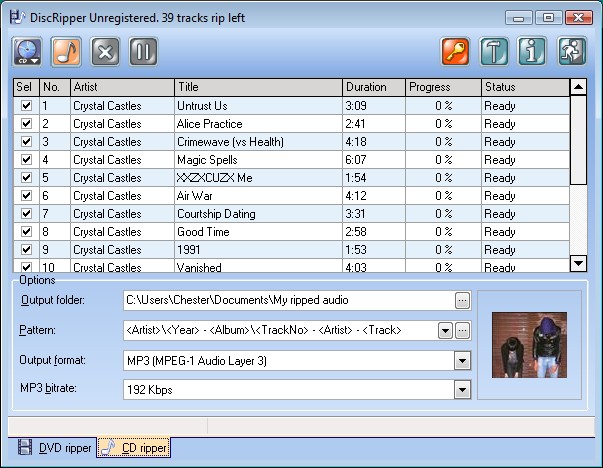The width and height of the screenshot is (603, 468).
Task: Open the MP3 bitrate dropdown
Action: (462, 390)
